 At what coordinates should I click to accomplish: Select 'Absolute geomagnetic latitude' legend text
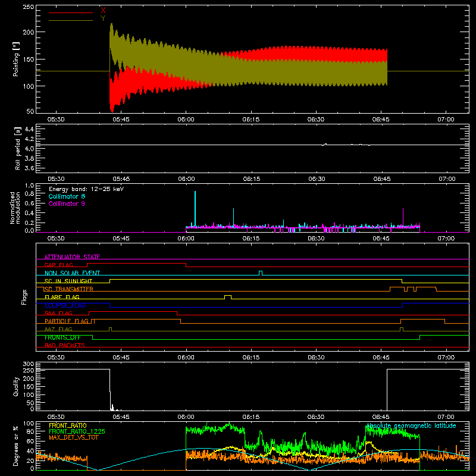(411, 426)
